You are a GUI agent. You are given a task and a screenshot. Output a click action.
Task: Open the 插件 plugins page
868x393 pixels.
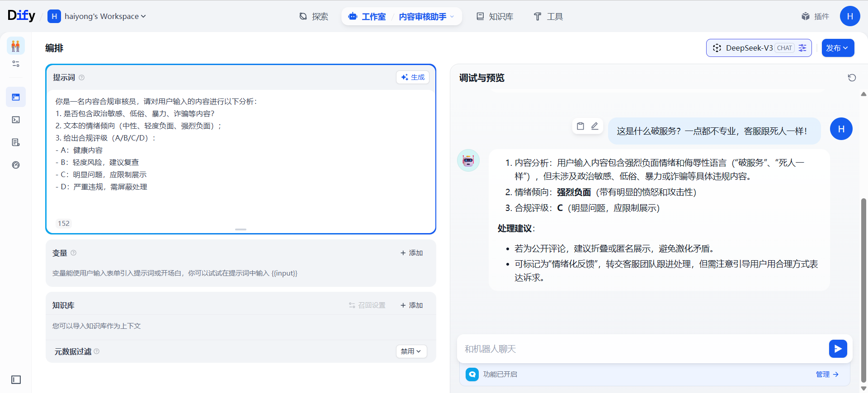point(815,17)
